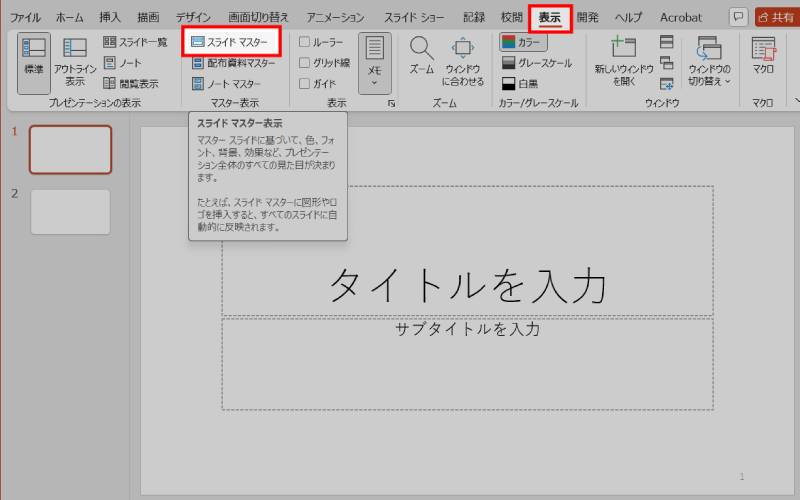
Task: Click the cascade windows icon
Action: pos(666,63)
